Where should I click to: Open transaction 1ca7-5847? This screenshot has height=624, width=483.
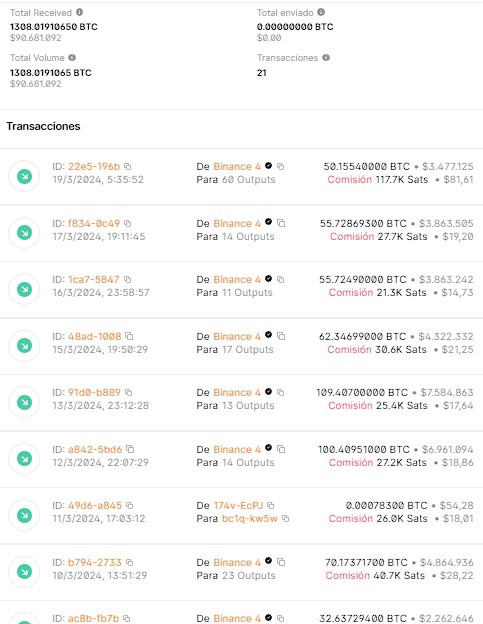click(93, 279)
